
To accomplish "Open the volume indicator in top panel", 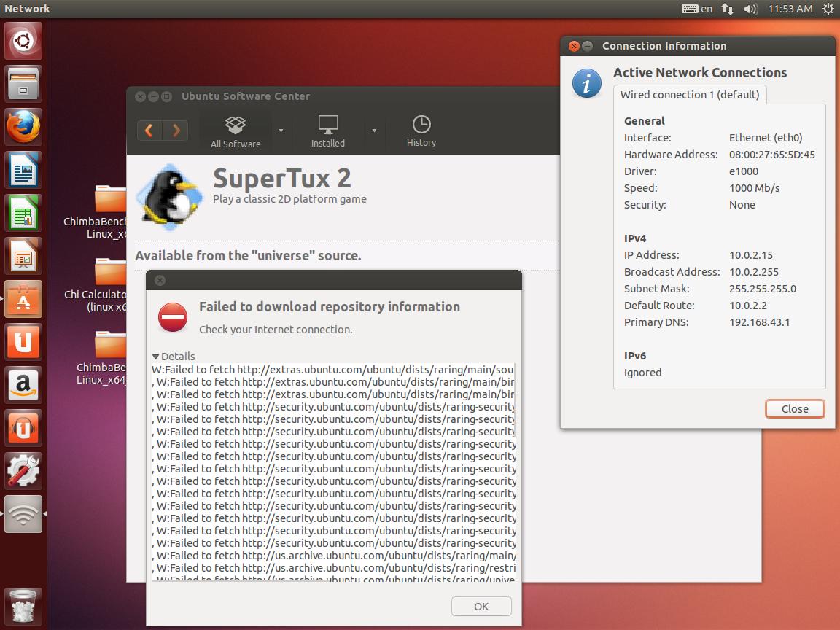I will [x=750, y=9].
